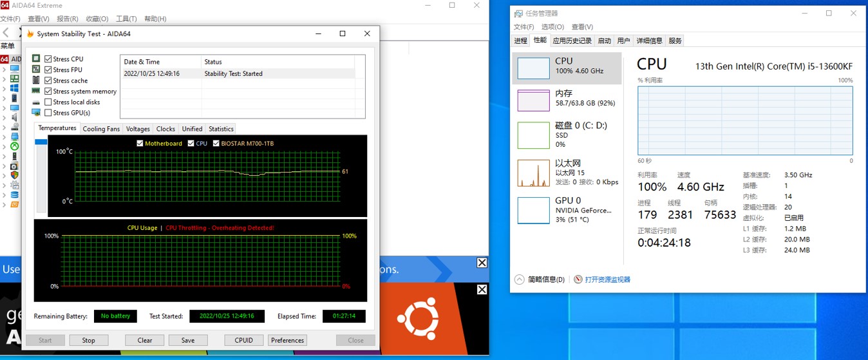The image size is (868, 360).
Task: Close the blue ad banner with X
Action: (482, 263)
